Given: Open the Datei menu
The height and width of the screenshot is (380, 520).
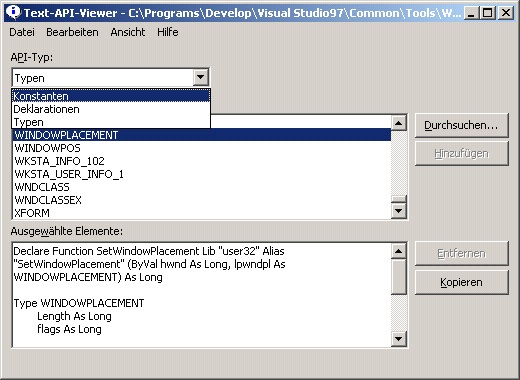Looking at the screenshot, I should click(x=22, y=32).
